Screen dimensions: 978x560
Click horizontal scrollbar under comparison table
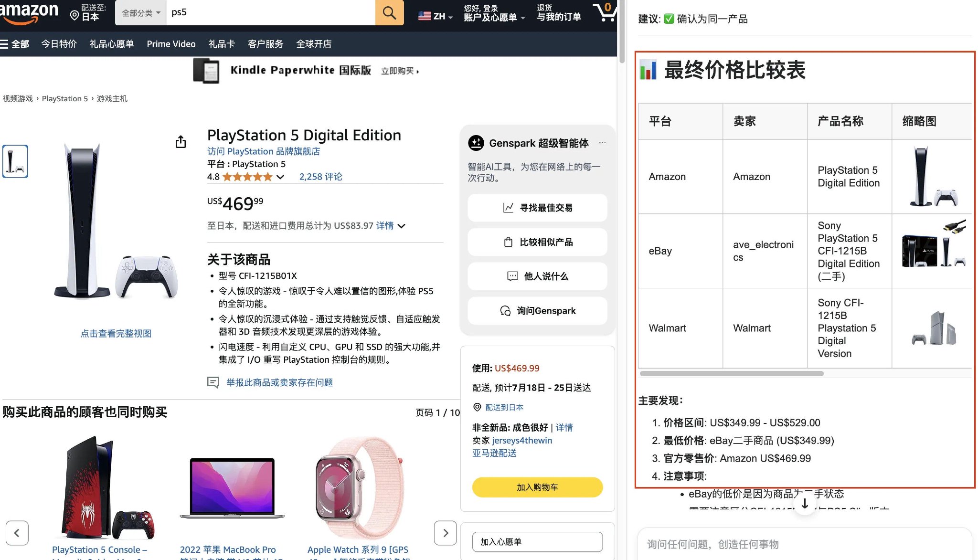tap(732, 373)
